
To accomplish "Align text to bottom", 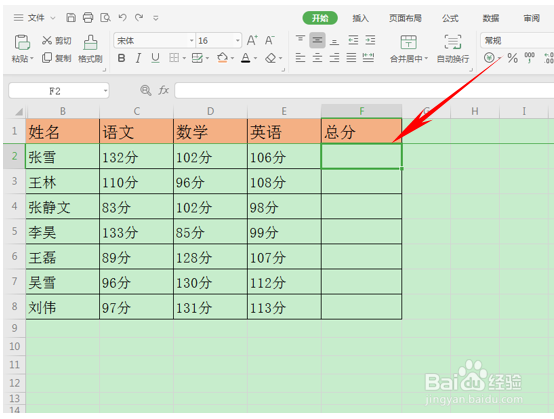I will [334, 41].
